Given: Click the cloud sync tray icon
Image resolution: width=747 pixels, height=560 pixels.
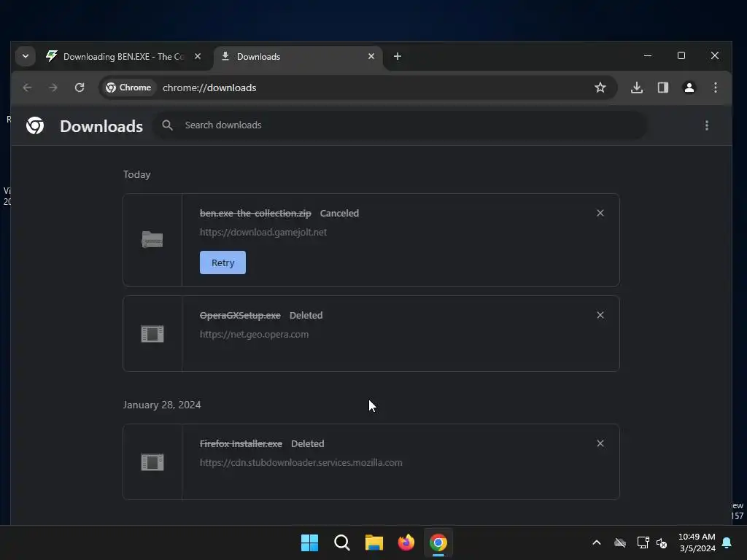Looking at the screenshot, I should [x=620, y=542].
